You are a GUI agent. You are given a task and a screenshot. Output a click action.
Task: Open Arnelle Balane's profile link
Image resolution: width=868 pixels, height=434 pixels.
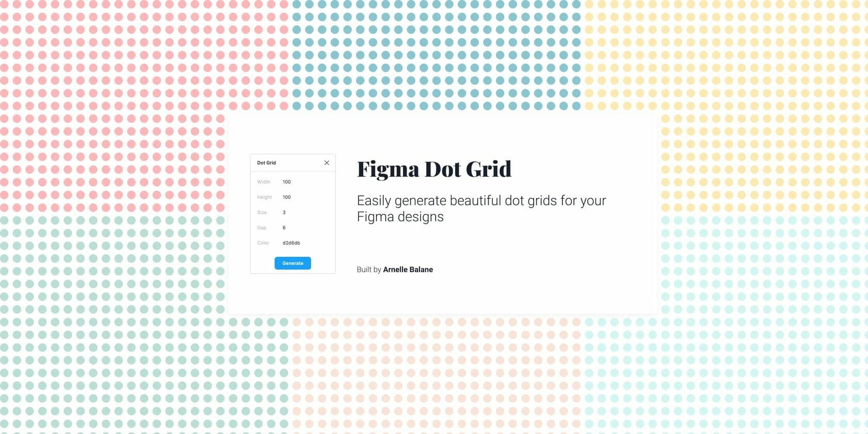point(408,269)
